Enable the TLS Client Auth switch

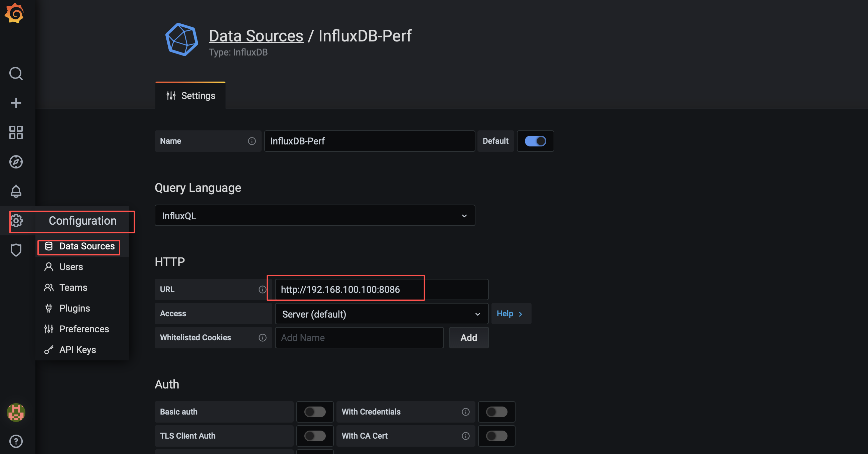[315, 436]
